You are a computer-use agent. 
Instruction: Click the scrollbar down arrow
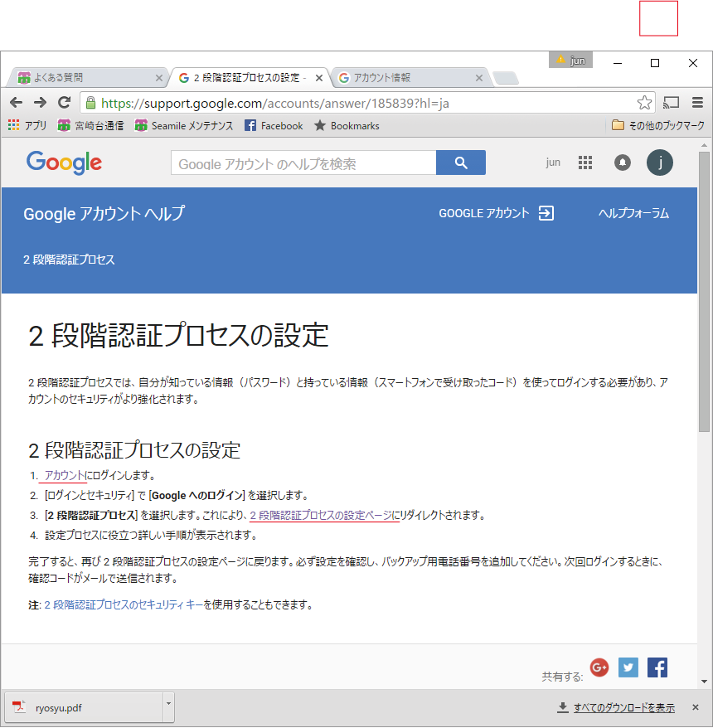pos(704,682)
